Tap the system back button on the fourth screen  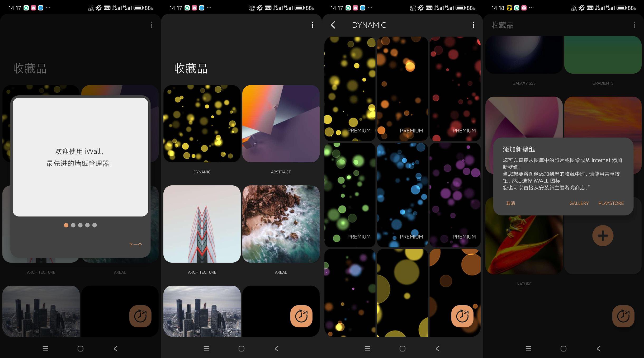tap(599, 348)
